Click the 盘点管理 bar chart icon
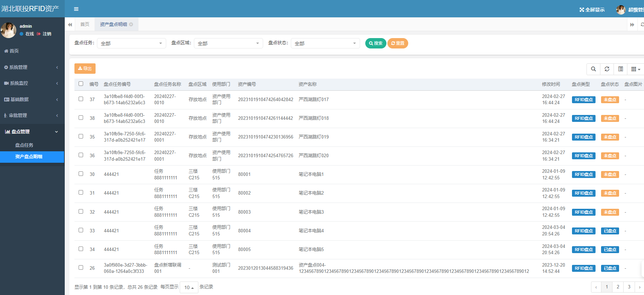The width and height of the screenshot is (644, 295). pyautogui.click(x=7, y=132)
